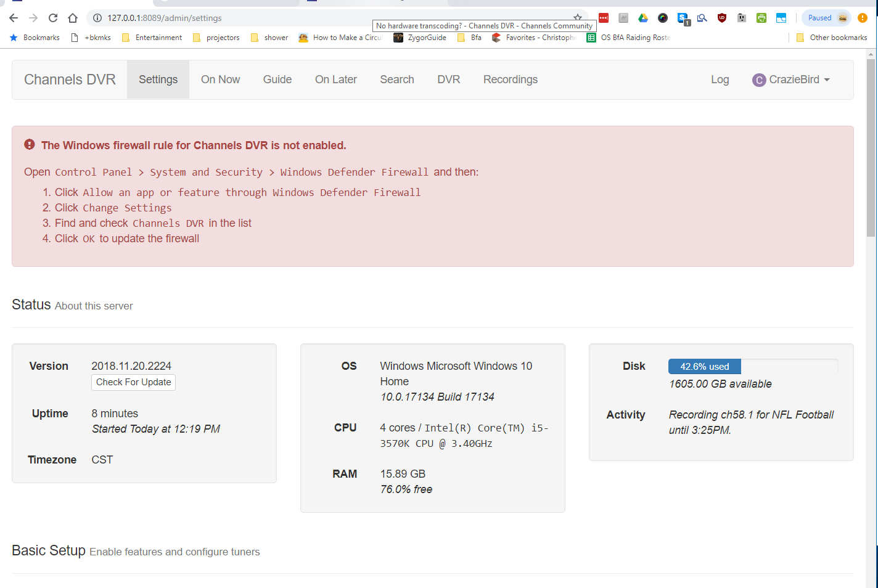This screenshot has height=588, width=878.
Task: Click the Google Drive extension icon
Action: click(643, 18)
